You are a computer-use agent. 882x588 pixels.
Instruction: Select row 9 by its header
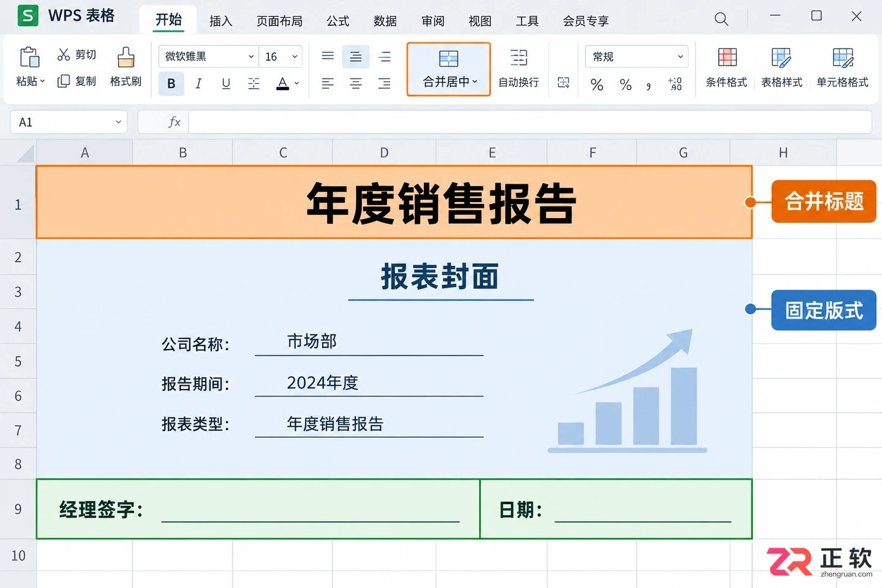tap(18, 509)
